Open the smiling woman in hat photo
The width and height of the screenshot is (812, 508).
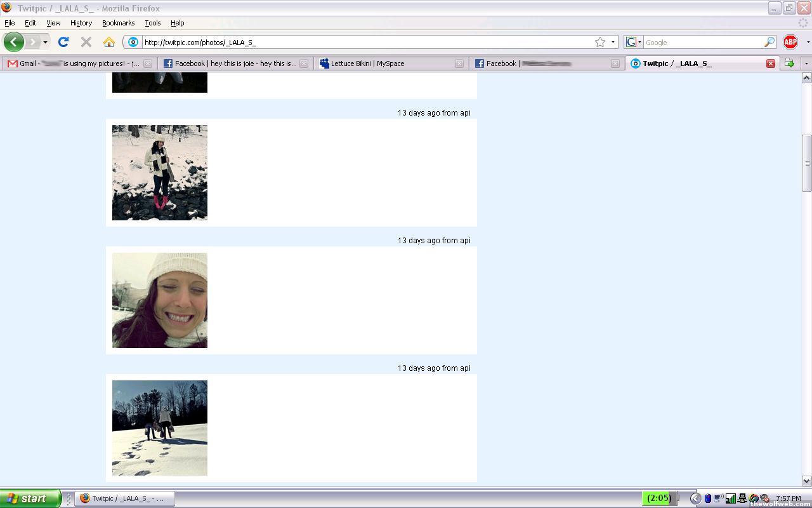coord(160,300)
